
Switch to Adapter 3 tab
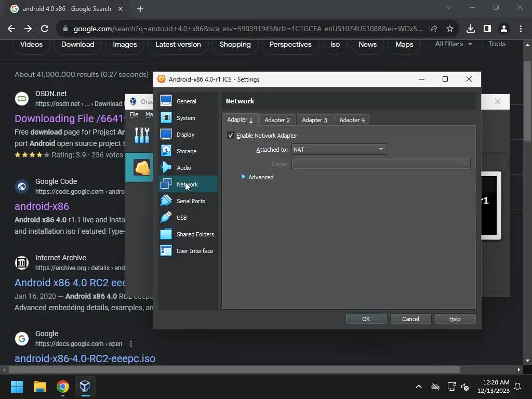[x=314, y=120]
